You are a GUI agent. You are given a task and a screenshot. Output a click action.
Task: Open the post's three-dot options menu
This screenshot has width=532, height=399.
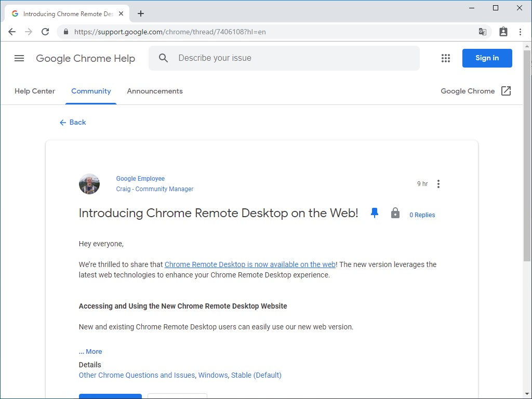(x=438, y=184)
